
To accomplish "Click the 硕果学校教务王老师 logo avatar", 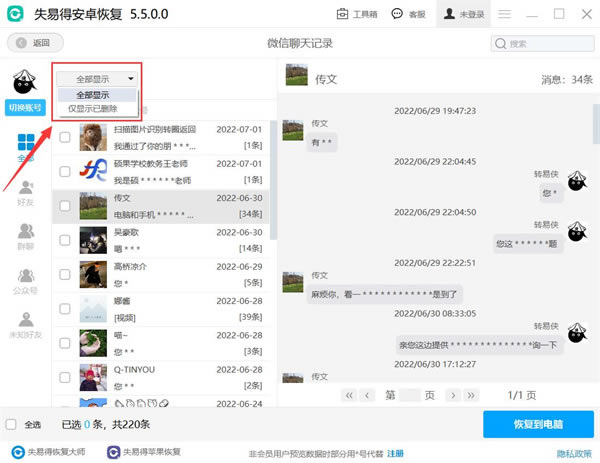I will click(x=93, y=171).
